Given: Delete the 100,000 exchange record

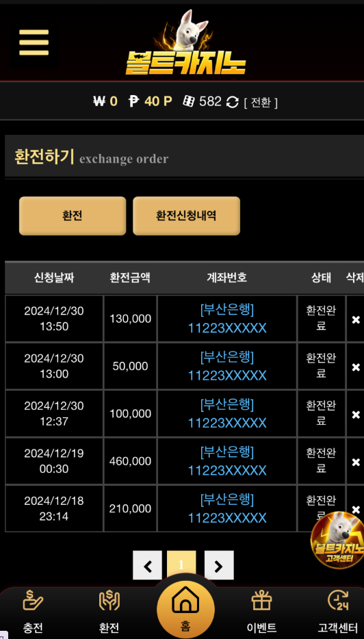Looking at the screenshot, I should tap(356, 415).
